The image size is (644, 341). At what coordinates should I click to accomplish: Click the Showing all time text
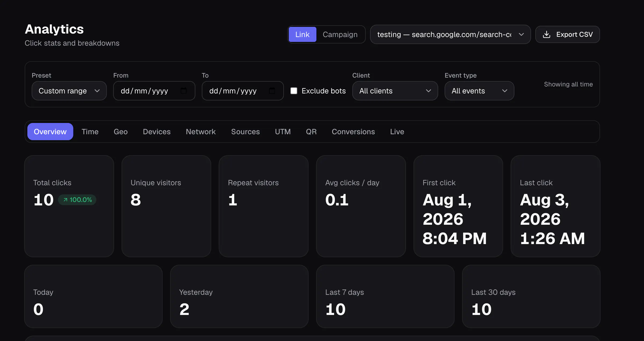click(x=568, y=84)
